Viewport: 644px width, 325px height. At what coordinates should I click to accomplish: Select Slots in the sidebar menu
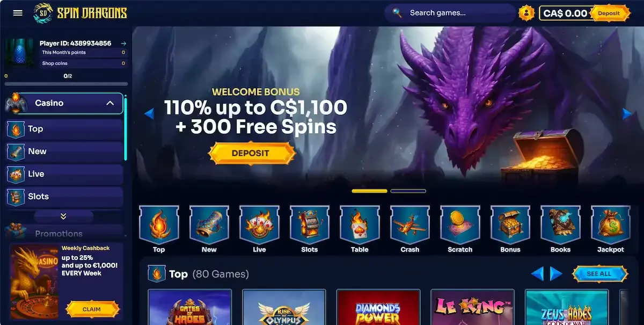pyautogui.click(x=64, y=197)
